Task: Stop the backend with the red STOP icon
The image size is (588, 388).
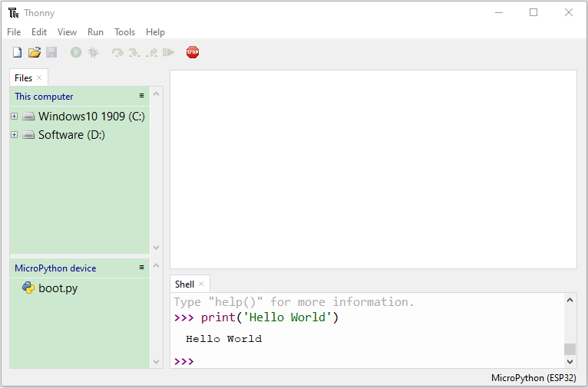Action: coord(193,52)
